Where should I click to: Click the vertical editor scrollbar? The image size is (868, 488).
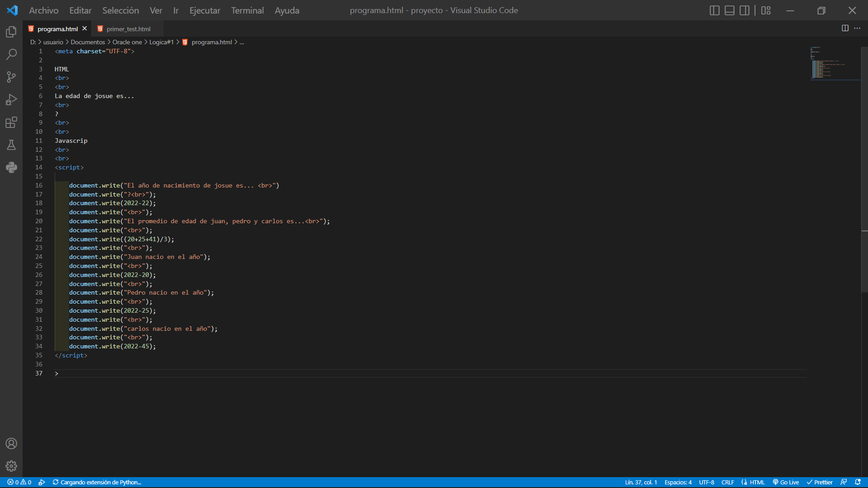point(864,169)
